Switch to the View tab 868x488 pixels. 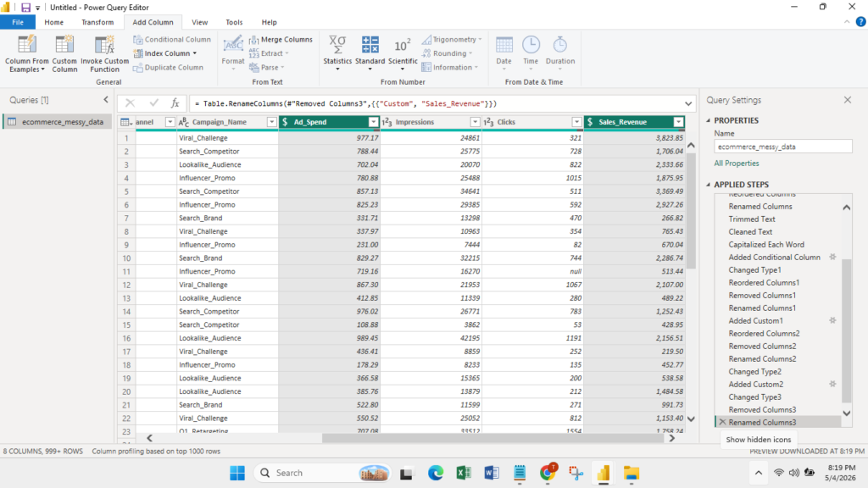point(199,22)
